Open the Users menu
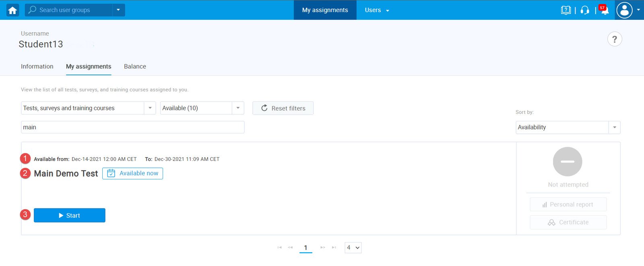The height and width of the screenshot is (266, 644). (x=377, y=10)
